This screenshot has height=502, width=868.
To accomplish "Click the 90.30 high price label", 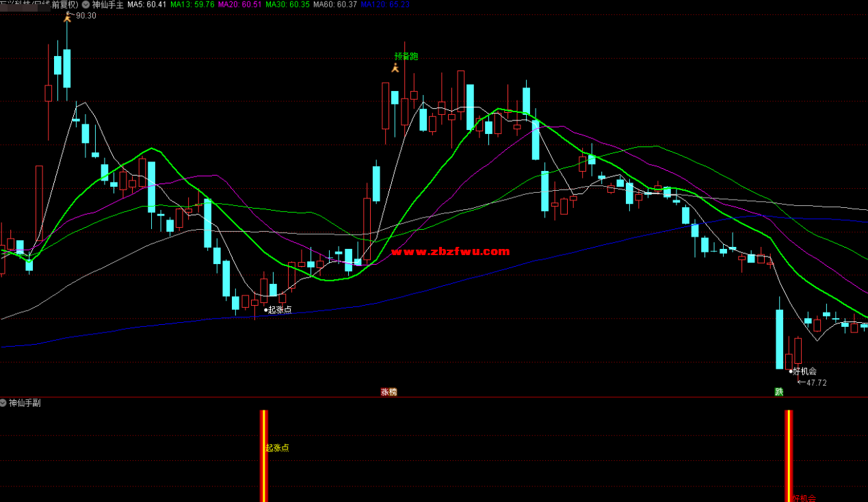I will [86, 16].
